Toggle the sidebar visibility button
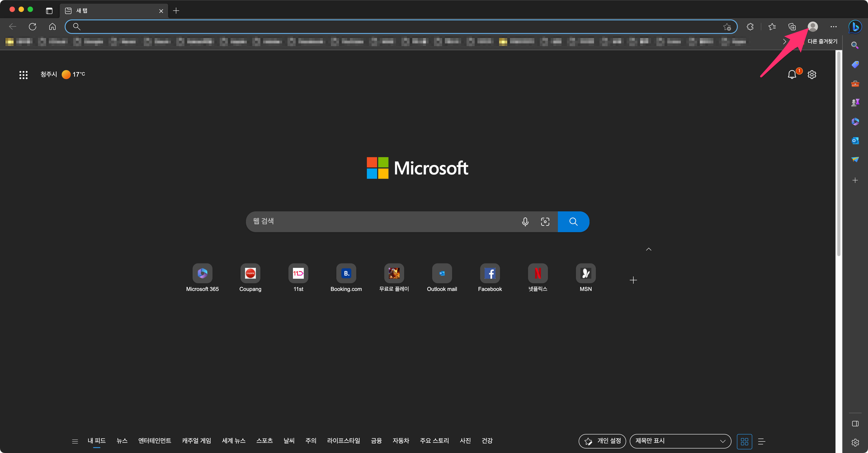868x453 pixels. [855, 424]
